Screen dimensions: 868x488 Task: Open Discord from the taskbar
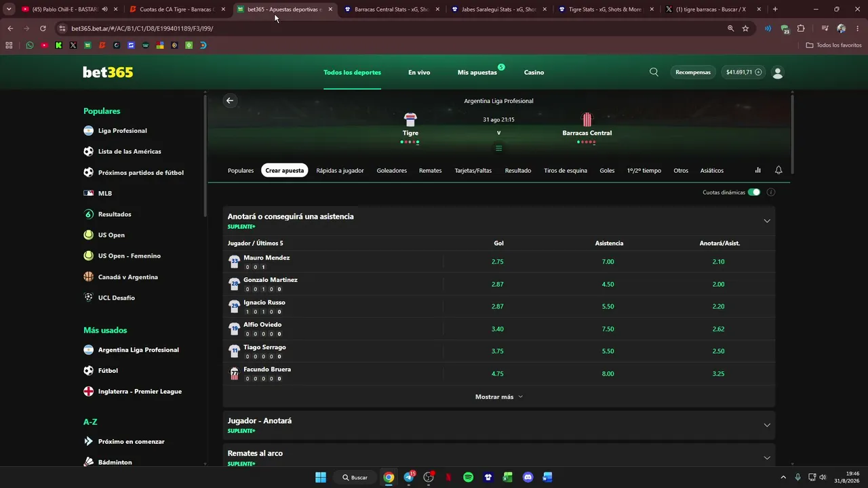(x=528, y=477)
